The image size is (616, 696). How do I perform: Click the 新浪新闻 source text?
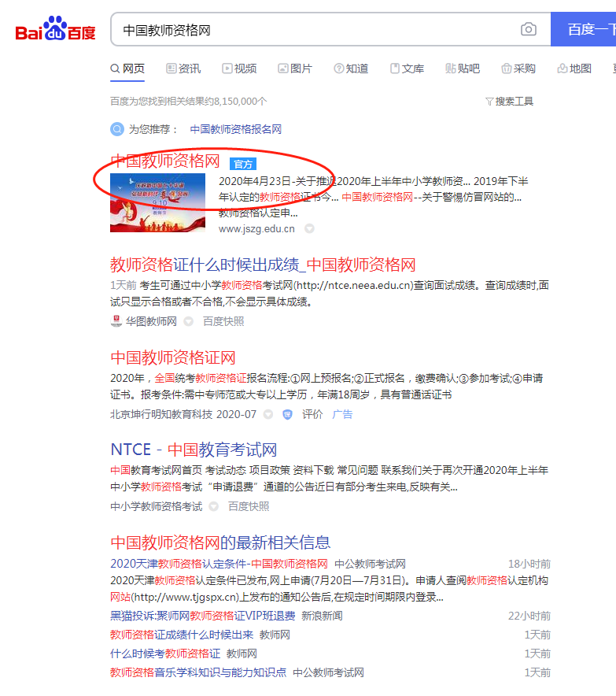(322, 616)
